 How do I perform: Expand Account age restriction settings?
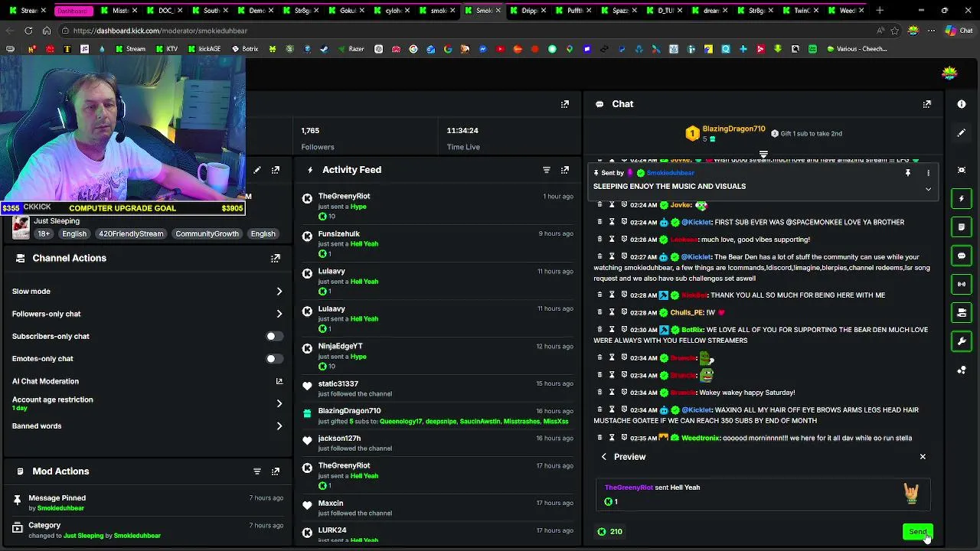279,403
